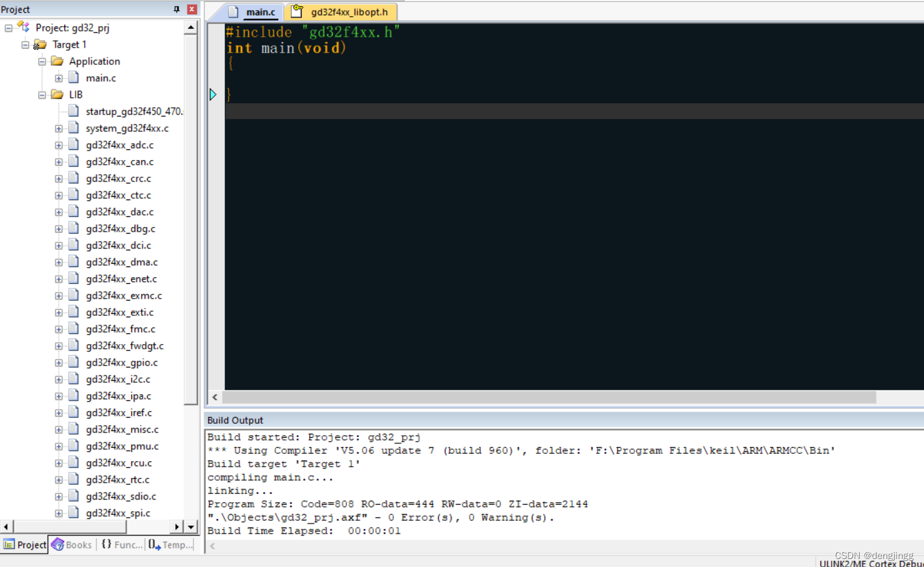The width and height of the screenshot is (924, 567).
Task: Expand the gd32f4xx_adc.c node
Action: click(x=59, y=145)
